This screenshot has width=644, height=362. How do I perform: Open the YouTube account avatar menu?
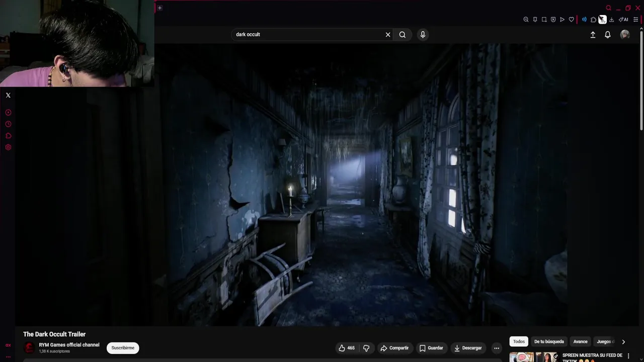(x=625, y=34)
